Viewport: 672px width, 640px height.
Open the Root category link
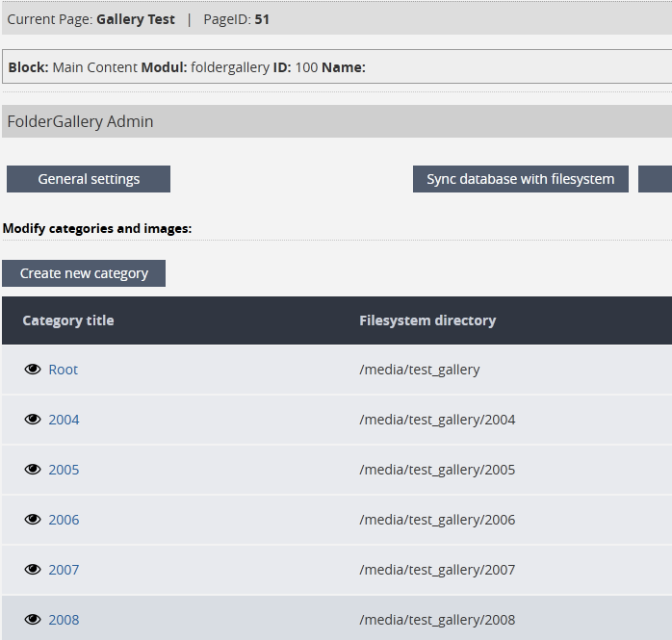(x=63, y=370)
